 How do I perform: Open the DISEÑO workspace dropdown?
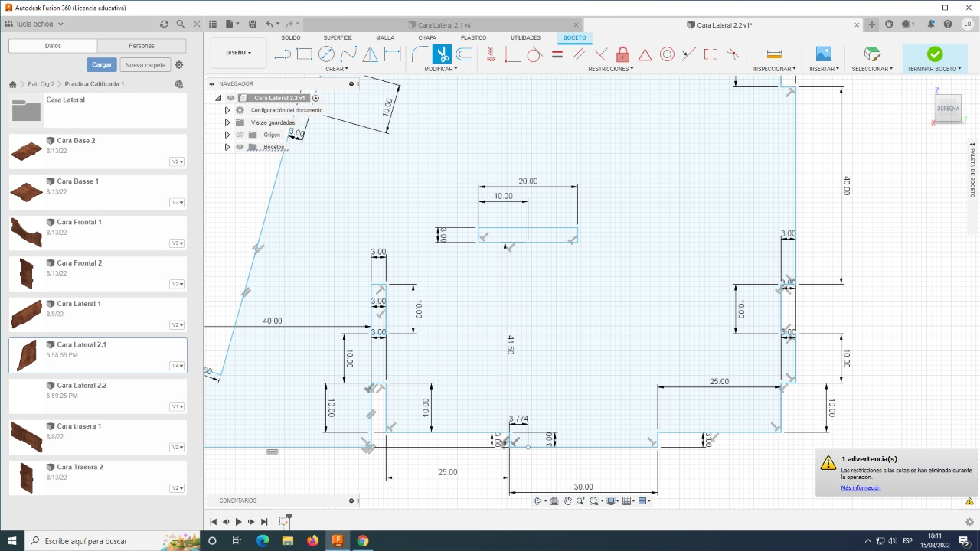(237, 53)
